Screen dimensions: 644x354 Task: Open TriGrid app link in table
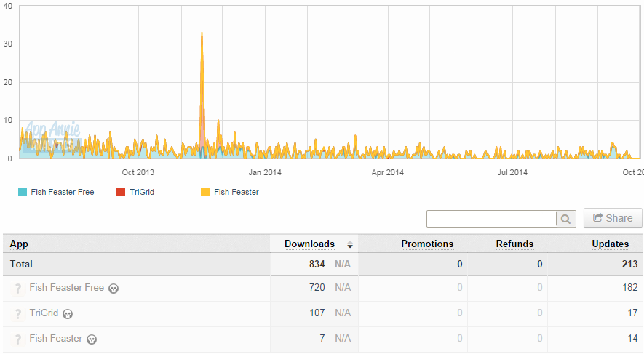[x=44, y=313]
